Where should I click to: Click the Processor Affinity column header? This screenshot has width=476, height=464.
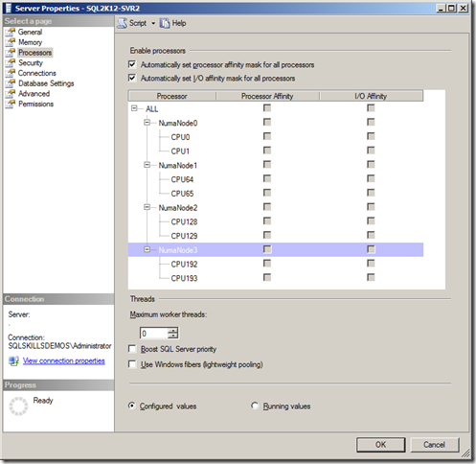point(267,96)
